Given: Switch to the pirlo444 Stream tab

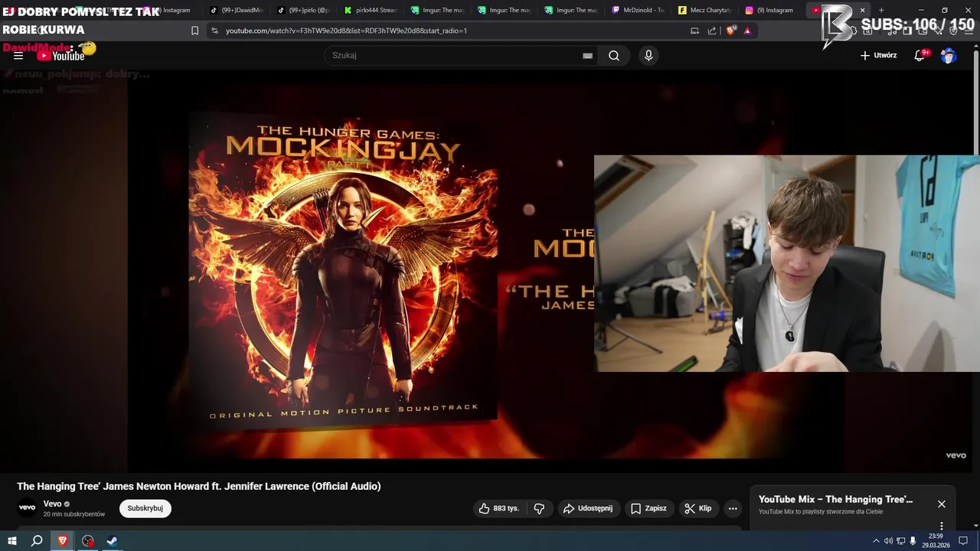Looking at the screenshot, I should [371, 10].
